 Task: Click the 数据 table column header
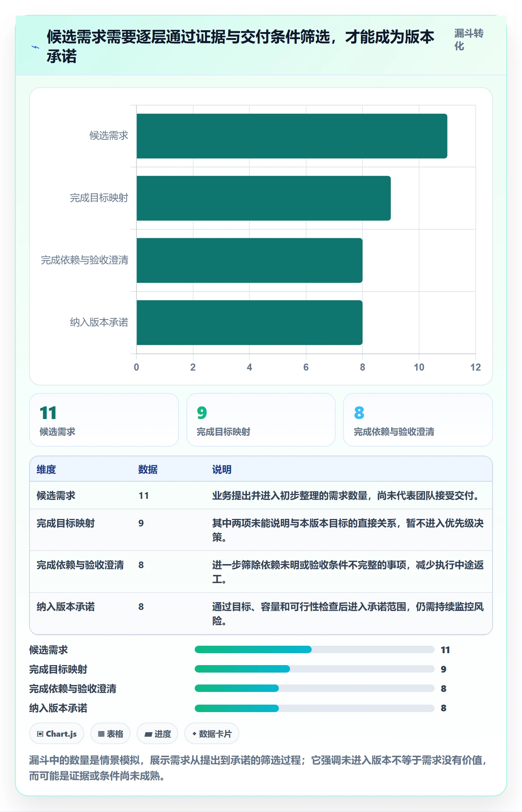tap(148, 469)
